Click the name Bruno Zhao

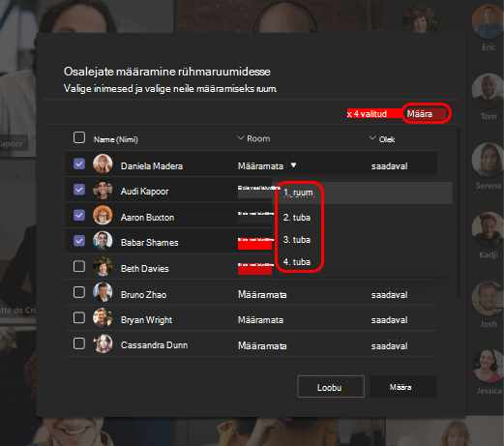point(143,295)
